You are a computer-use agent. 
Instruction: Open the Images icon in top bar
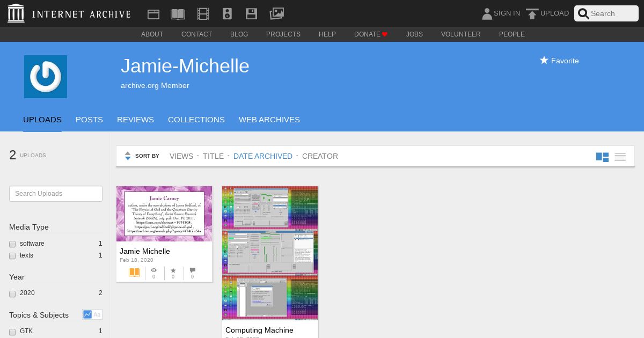(x=276, y=14)
